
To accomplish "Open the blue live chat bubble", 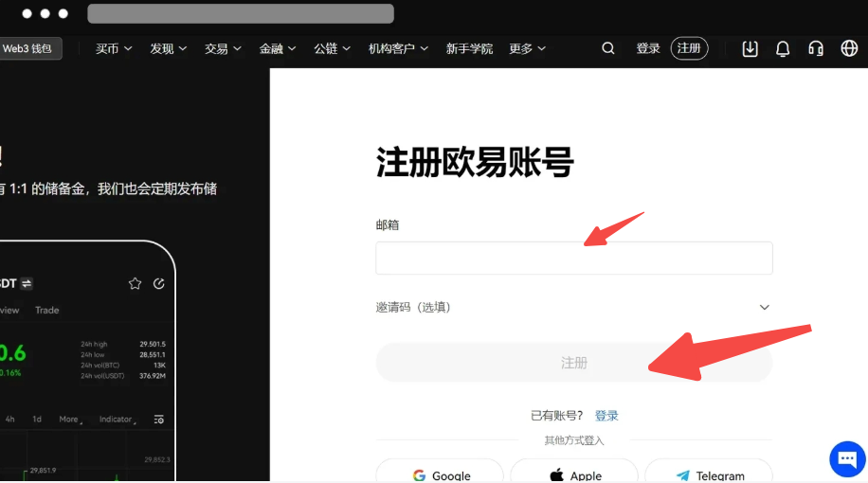I will point(846,459).
